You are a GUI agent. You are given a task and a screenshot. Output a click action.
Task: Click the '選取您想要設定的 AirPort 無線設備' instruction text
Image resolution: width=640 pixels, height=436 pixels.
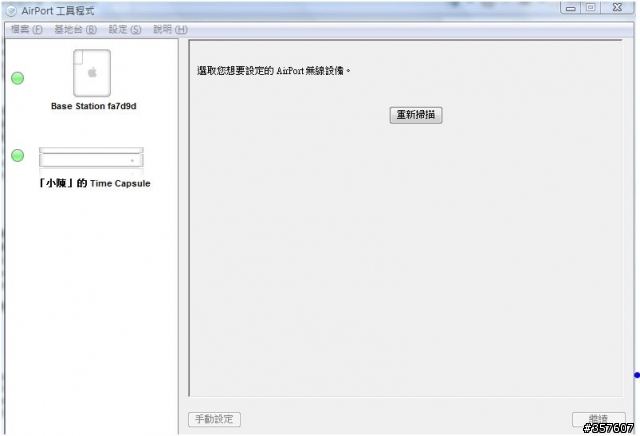click(x=273, y=71)
